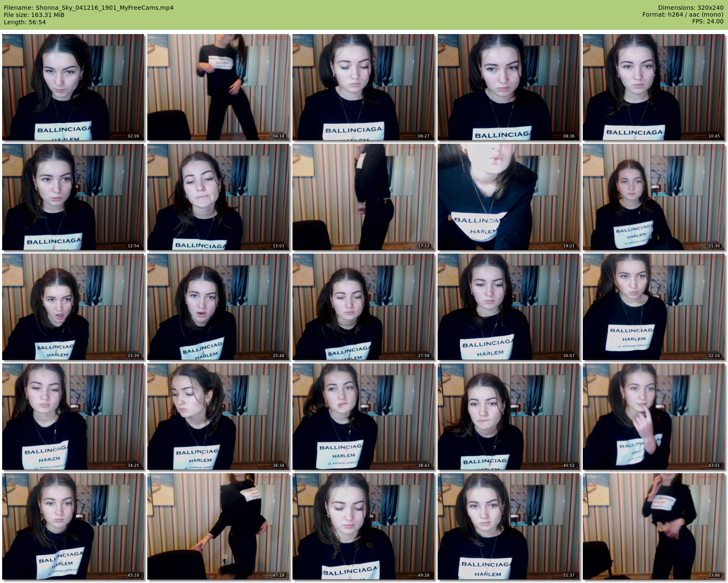Open the 12:54 frame thumbnail
Image resolution: width=728 pixels, height=583 pixels.
(x=73, y=197)
